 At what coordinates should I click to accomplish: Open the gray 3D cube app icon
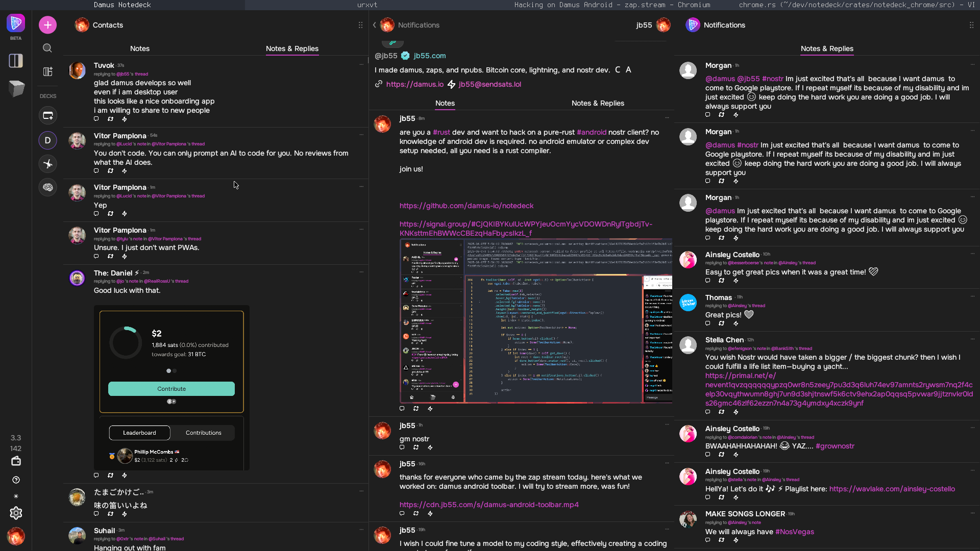coord(16,89)
